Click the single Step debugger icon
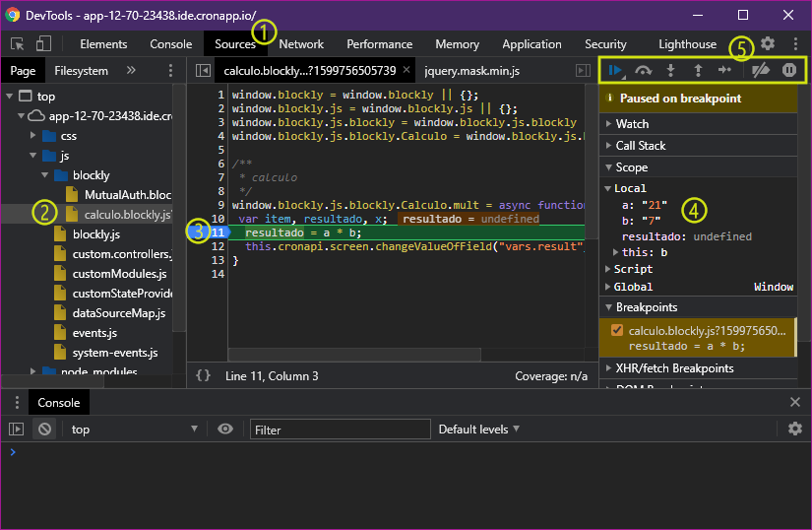The width and height of the screenshot is (812, 530). point(724,70)
